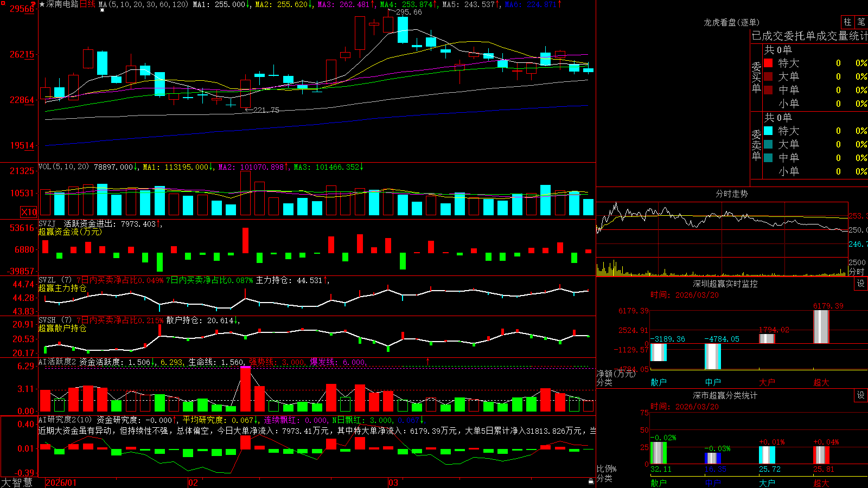Image resolution: width=868 pixels, height=488 pixels.
Task: Click the 超赢散户持仓 yellow label
Action: tap(62, 328)
